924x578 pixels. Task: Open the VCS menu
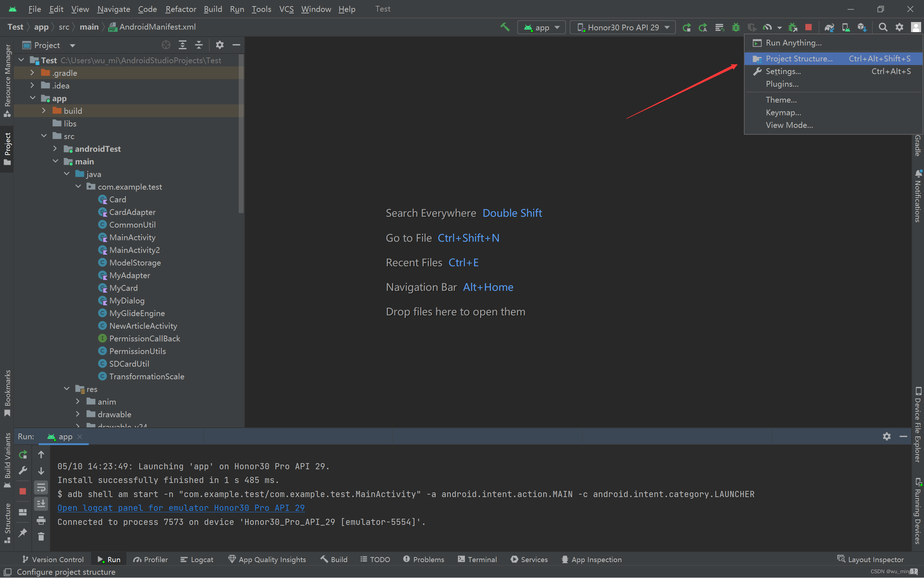coord(286,9)
